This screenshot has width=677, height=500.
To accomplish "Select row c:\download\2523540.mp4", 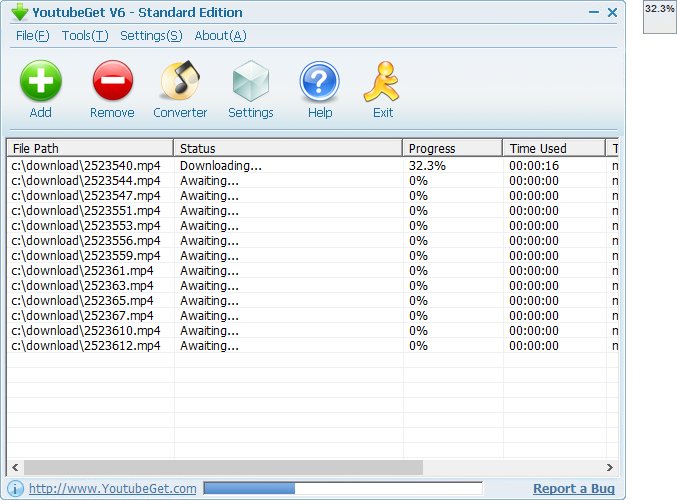I will pos(313,165).
